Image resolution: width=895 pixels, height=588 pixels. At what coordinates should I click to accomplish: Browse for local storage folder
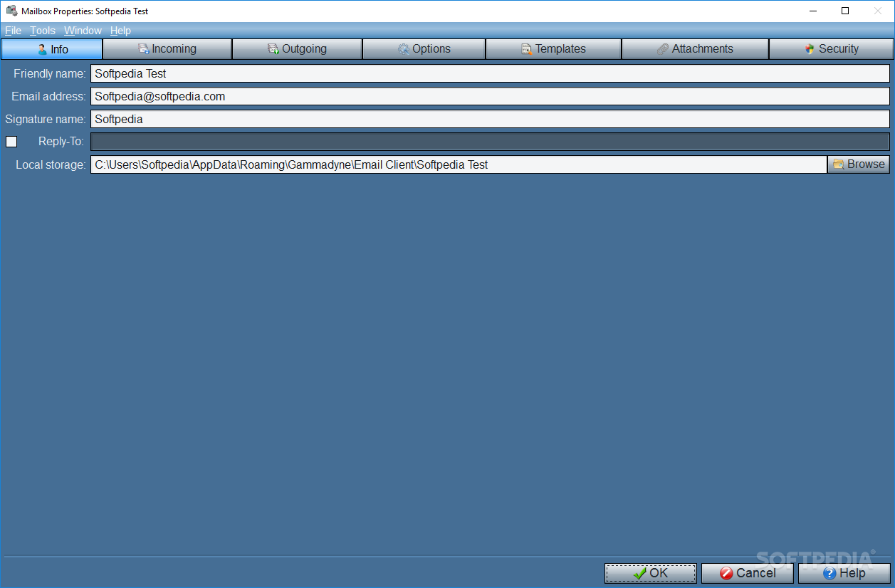tap(859, 164)
